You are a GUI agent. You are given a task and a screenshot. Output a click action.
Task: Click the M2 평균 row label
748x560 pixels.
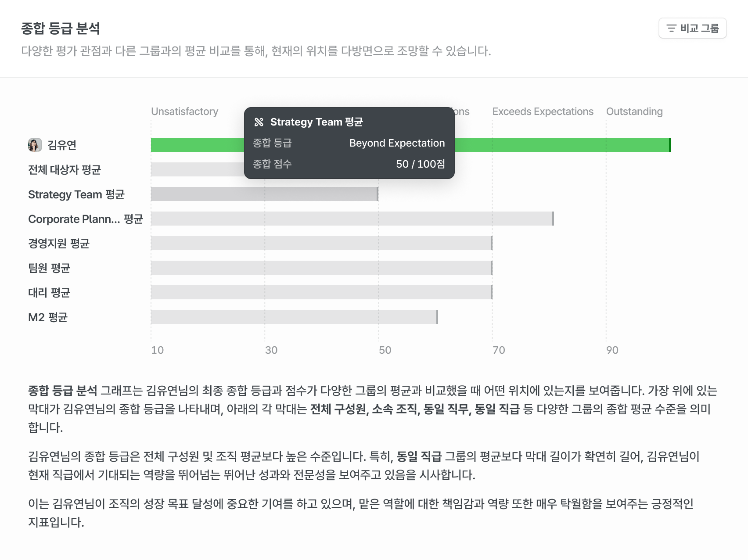point(48,317)
